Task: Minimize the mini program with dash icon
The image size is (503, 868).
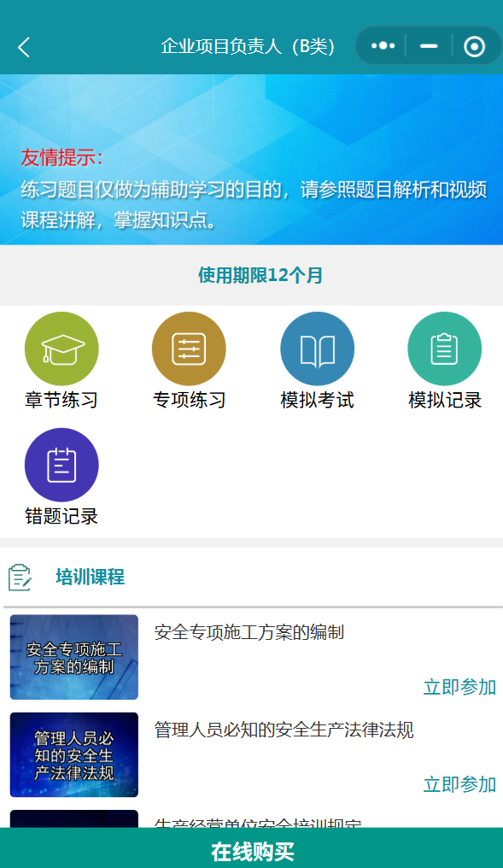Action: point(429,46)
